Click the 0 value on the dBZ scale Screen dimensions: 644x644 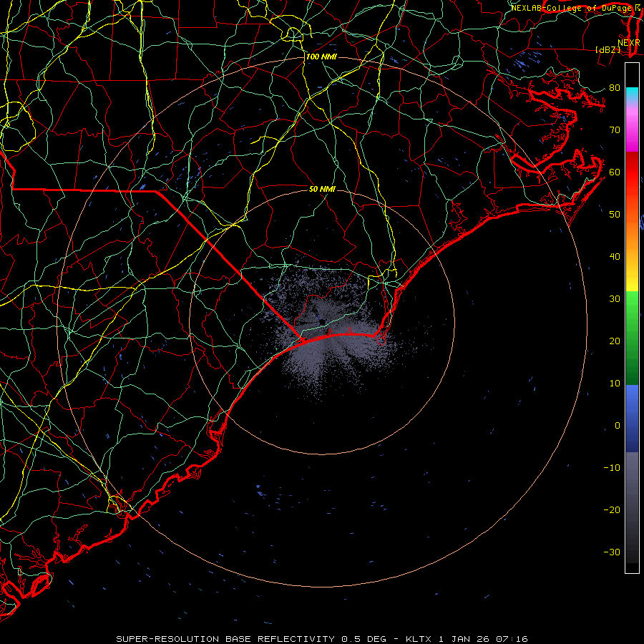click(x=618, y=426)
